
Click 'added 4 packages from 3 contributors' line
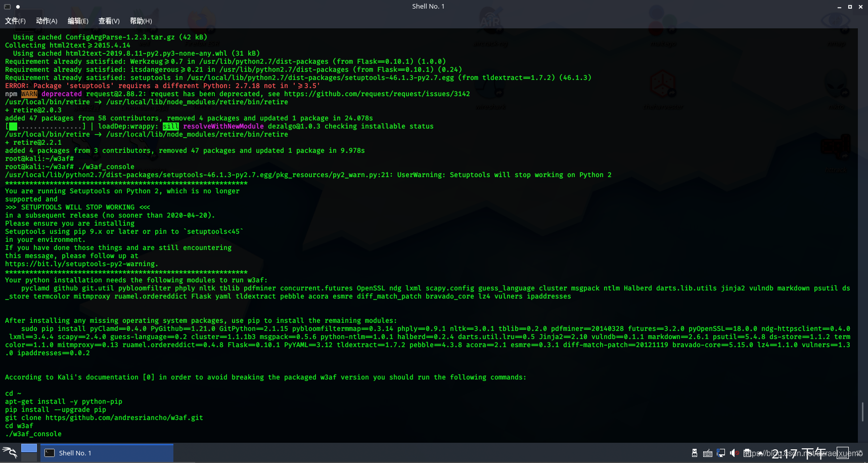pyautogui.click(x=185, y=150)
